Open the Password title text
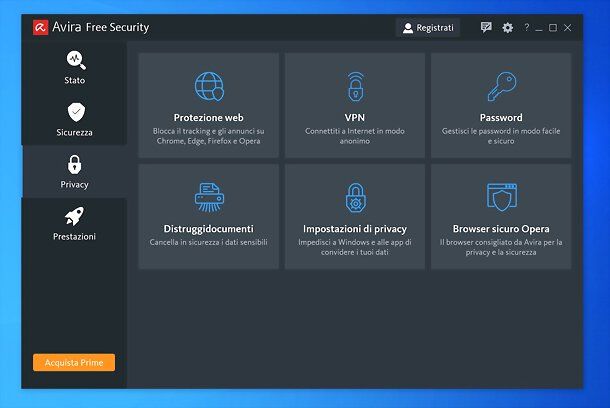610x408 pixels. pyautogui.click(x=501, y=117)
